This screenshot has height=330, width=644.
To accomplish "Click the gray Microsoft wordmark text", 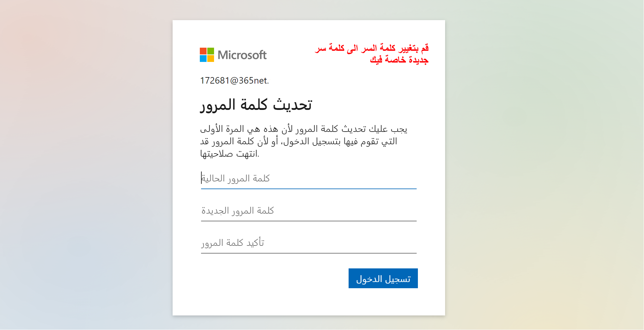I will pos(242,55).
